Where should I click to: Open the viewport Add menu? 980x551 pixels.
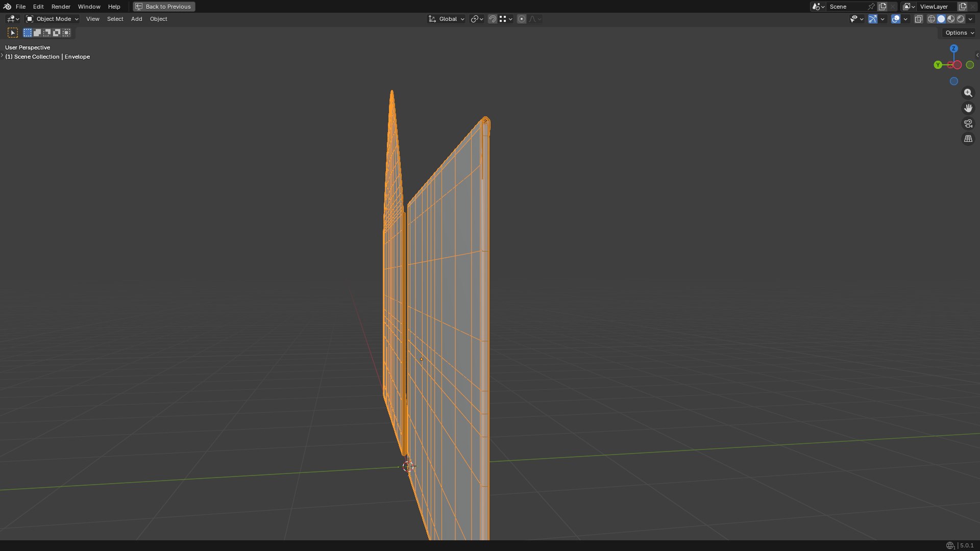(x=136, y=19)
